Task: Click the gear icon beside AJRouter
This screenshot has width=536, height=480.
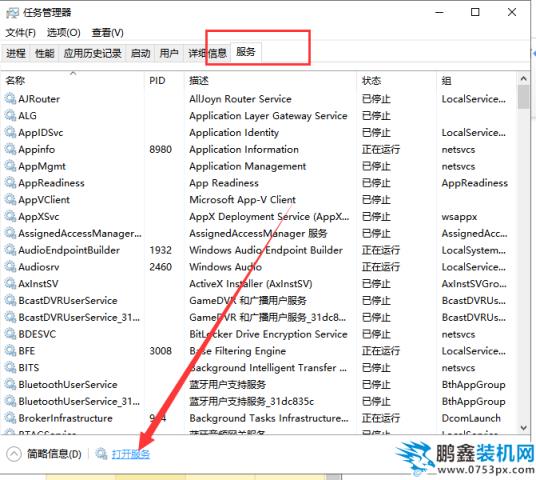Action: click(10, 99)
